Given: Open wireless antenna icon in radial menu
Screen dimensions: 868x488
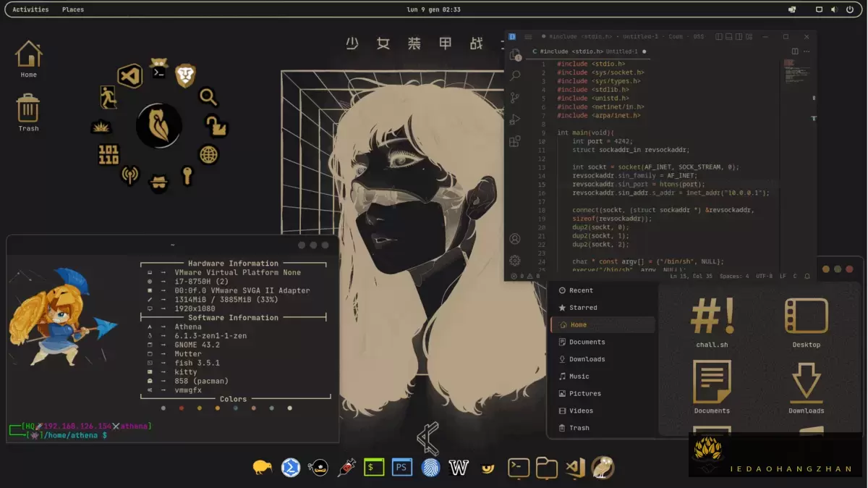Looking at the screenshot, I should pos(130,175).
